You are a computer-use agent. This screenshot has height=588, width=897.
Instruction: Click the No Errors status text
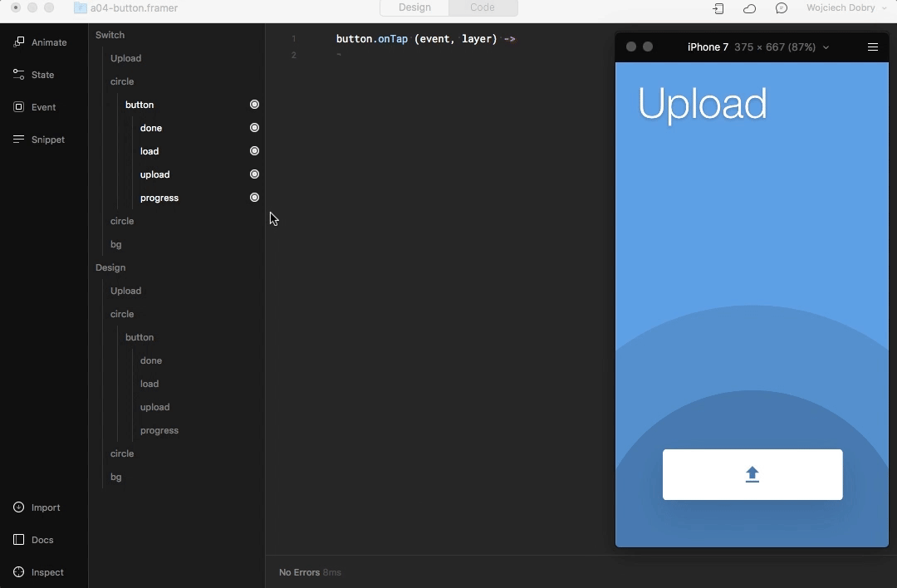(x=299, y=572)
